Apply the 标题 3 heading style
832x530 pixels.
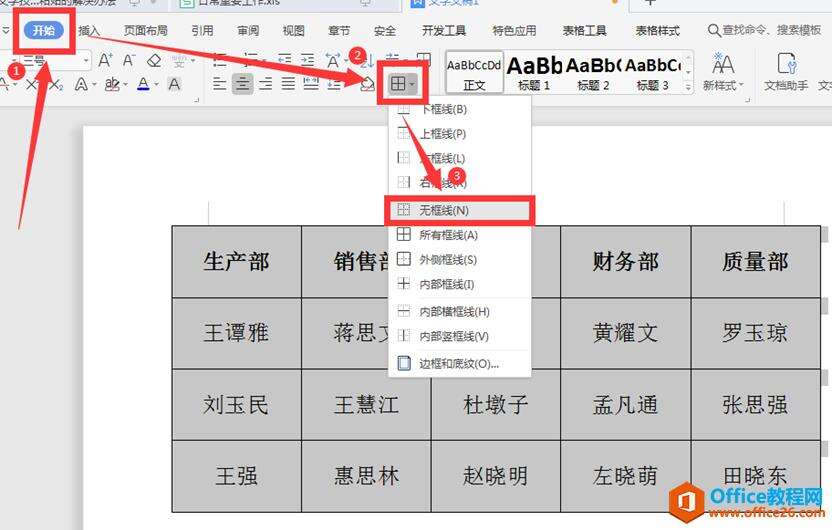click(652, 73)
